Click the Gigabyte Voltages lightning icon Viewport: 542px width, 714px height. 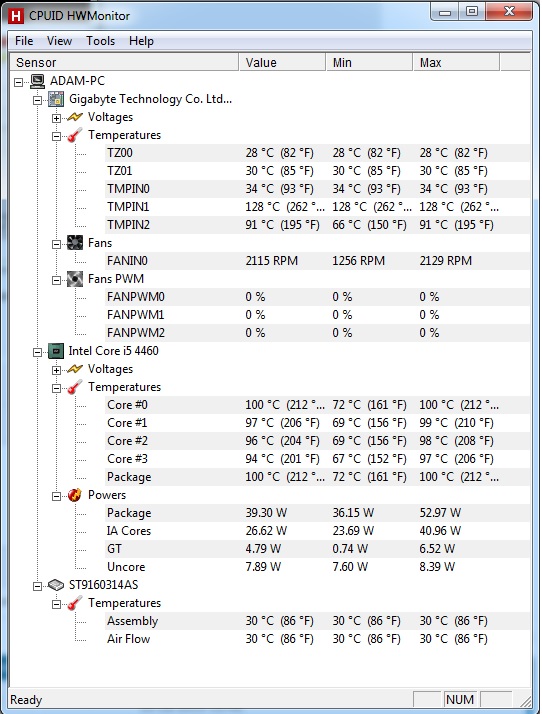coord(75,117)
